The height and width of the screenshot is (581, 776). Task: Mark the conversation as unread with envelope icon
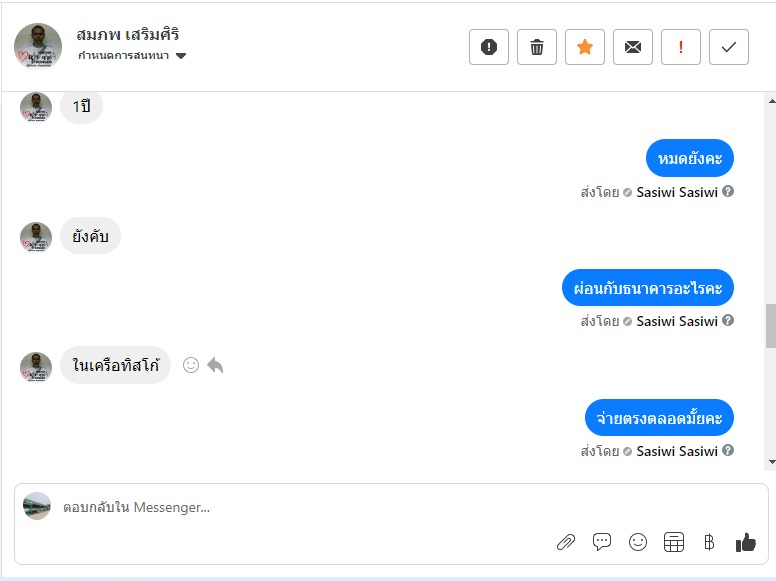click(x=633, y=47)
